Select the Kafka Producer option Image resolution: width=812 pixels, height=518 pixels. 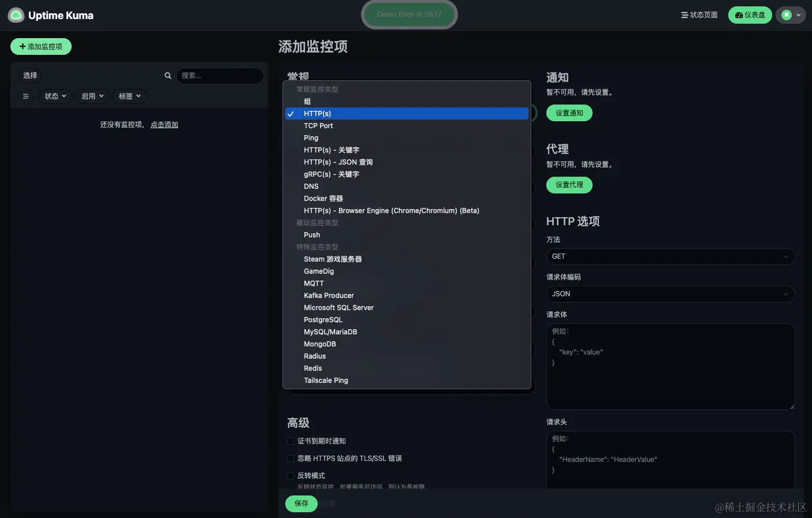pyautogui.click(x=407, y=296)
